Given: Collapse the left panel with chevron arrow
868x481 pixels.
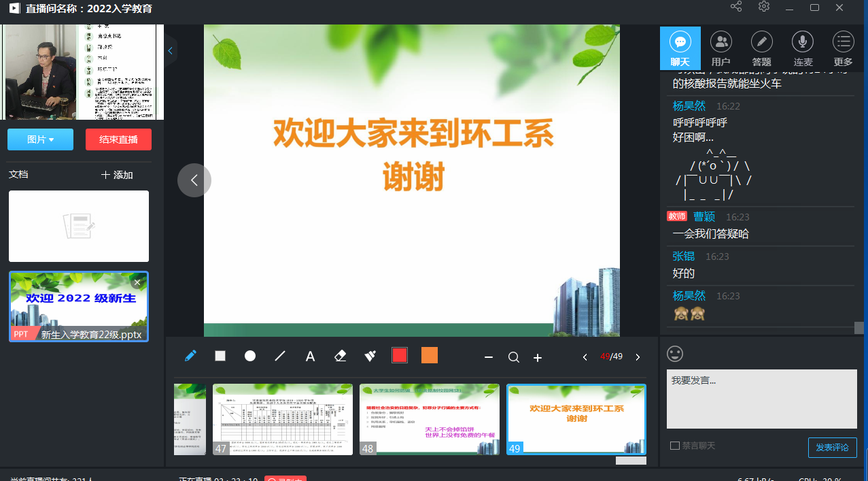Looking at the screenshot, I should pos(170,50).
